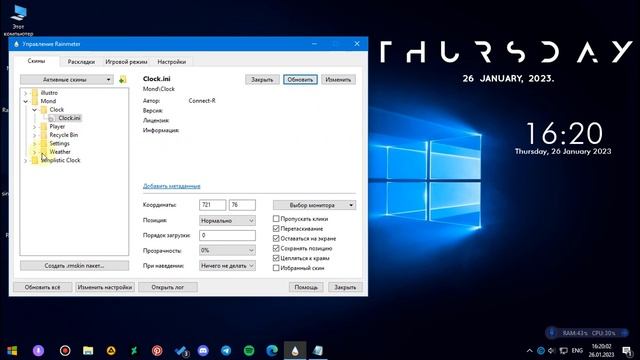Screen dimensions: 640x360
Task: Click the Windows Start button
Action: (12, 350)
